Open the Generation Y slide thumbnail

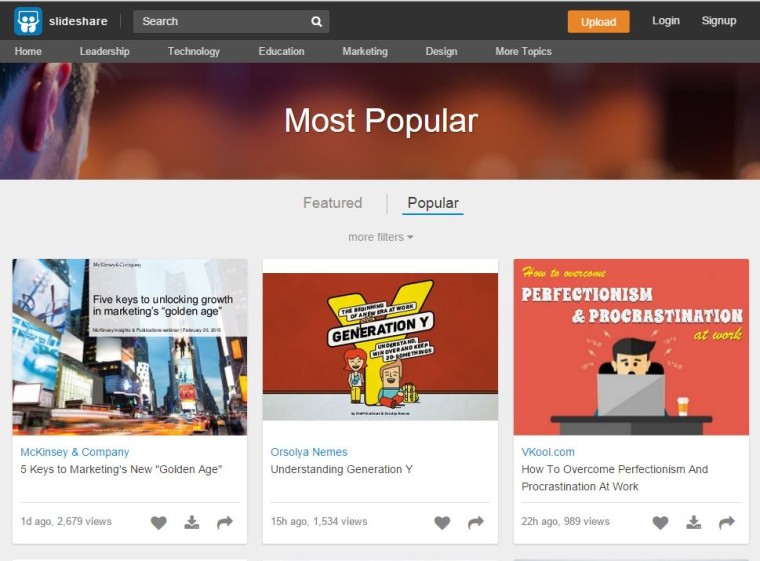tap(380, 347)
